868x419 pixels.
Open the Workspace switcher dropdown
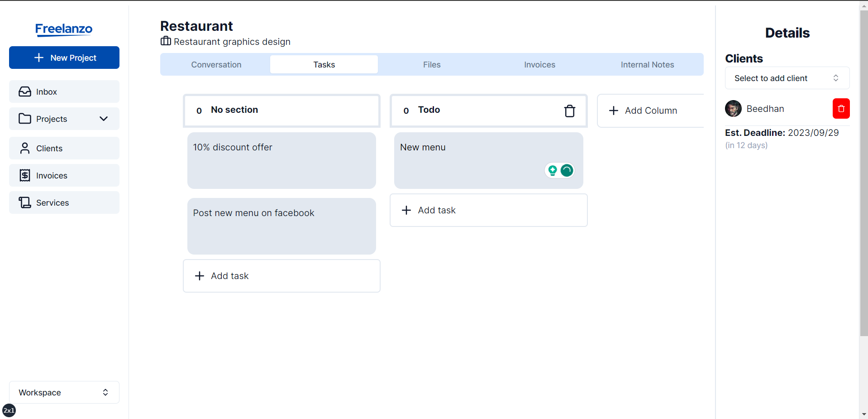tap(64, 392)
